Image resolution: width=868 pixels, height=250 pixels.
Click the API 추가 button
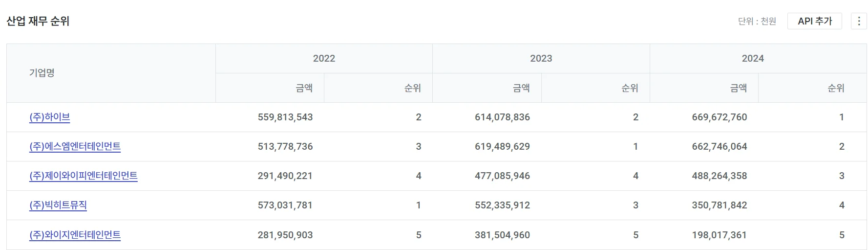[x=814, y=21]
